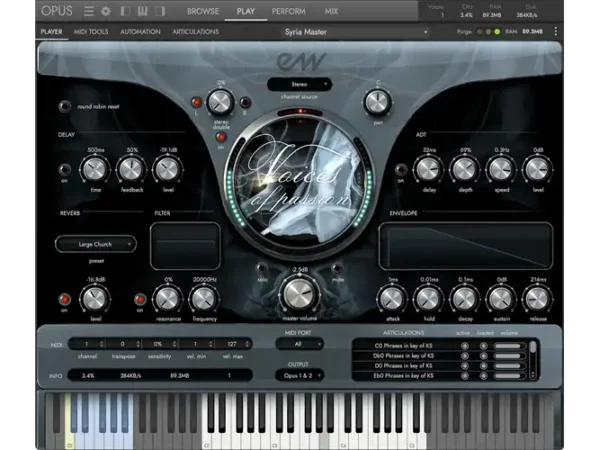Toggle loaded for Db0 Phrases articulation

click(484, 356)
